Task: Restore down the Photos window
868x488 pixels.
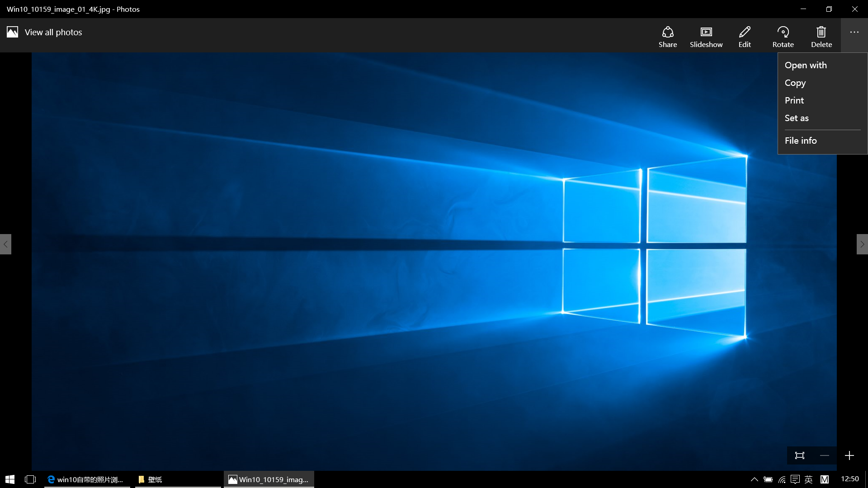Action: pos(829,9)
